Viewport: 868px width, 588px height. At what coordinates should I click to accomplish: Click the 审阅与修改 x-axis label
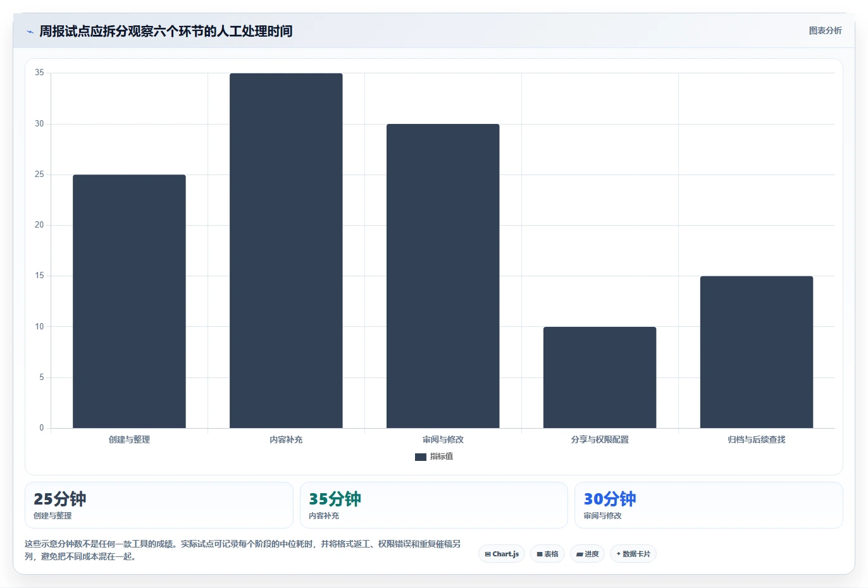(443, 439)
